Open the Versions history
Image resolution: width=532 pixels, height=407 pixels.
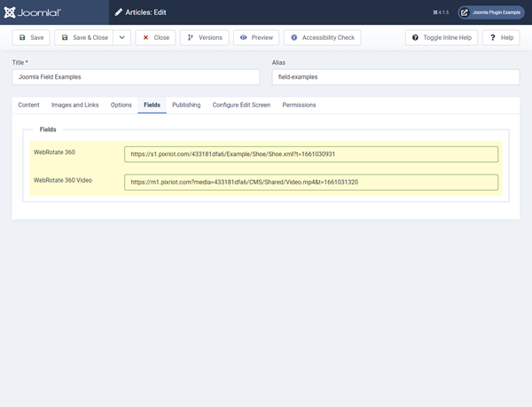tap(204, 38)
